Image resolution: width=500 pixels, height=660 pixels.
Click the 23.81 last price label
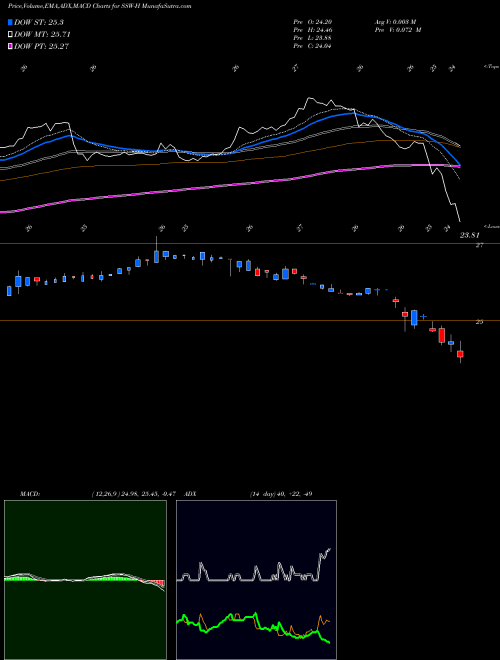click(x=469, y=235)
